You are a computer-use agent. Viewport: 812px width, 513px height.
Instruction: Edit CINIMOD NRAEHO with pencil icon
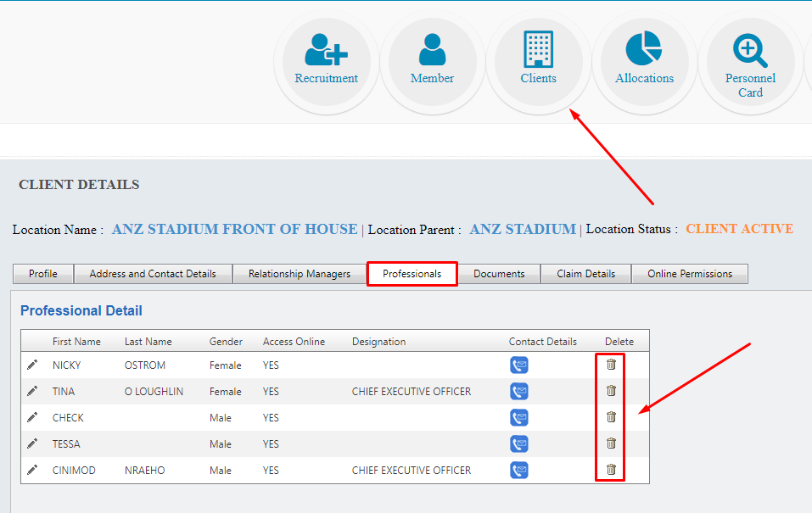[x=32, y=470]
